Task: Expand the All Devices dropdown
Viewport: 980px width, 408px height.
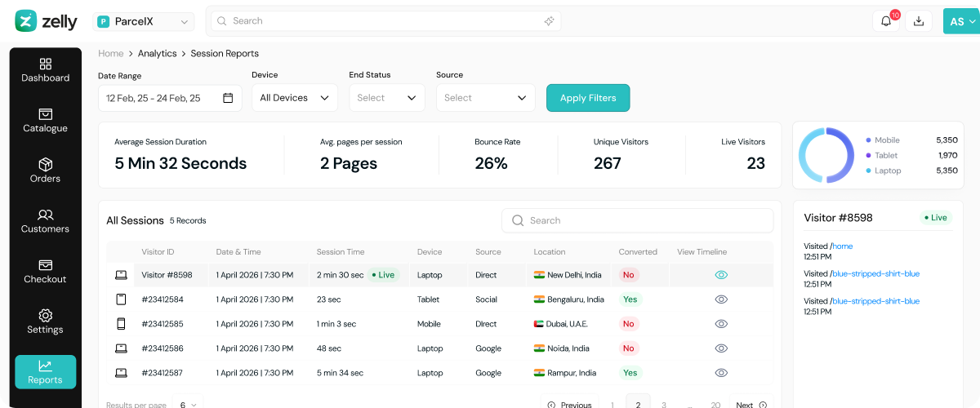Action: [294, 98]
